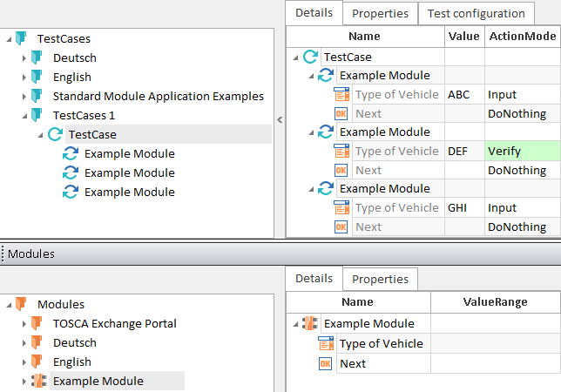The image size is (561, 392).
Task: Click the TOSCA Exchange Portal folder icon
Action: [37, 323]
